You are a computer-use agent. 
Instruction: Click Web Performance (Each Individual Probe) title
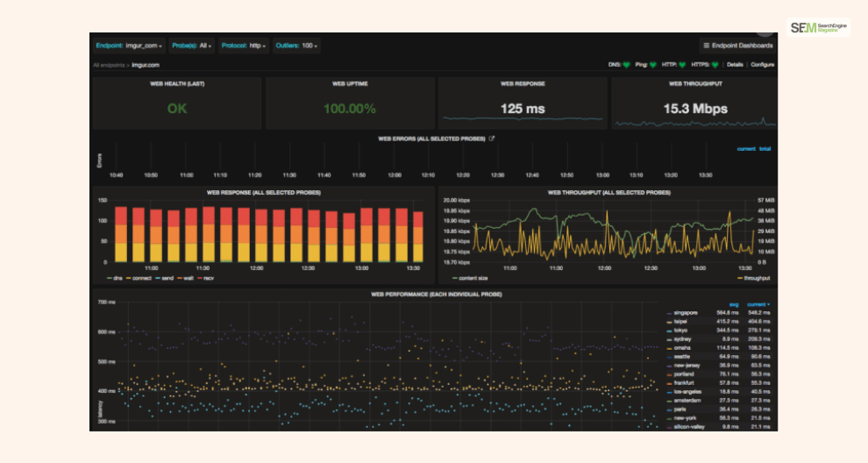(x=437, y=294)
